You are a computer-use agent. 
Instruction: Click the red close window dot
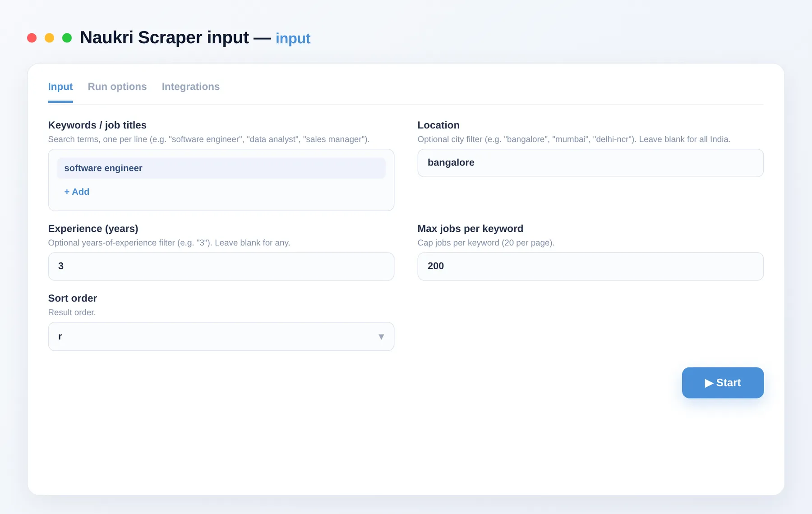32,38
